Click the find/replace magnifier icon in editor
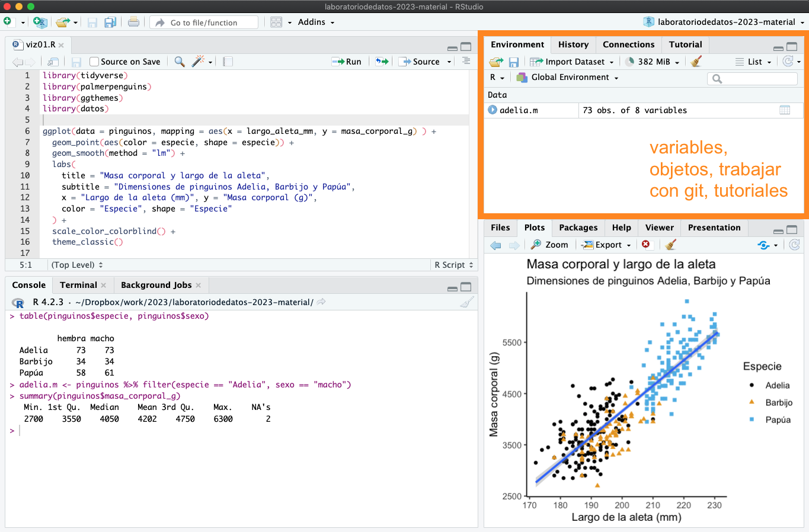 [x=180, y=61]
